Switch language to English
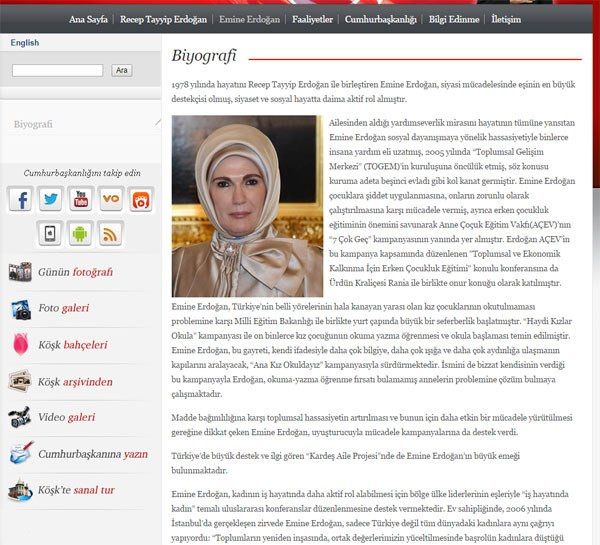Viewport: 600px width, 545px height. [25, 43]
